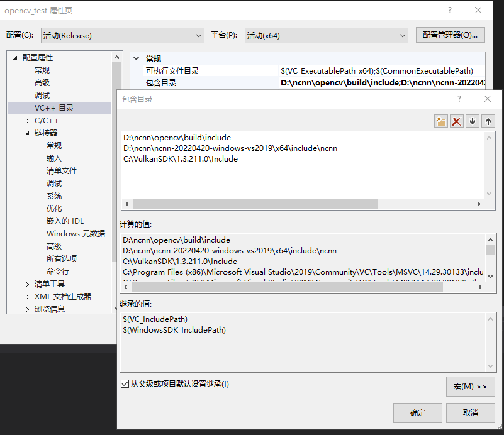Click $(WindowsSDK_IncludePath) in 继承的值
This screenshot has height=435, width=504.
[x=174, y=329]
